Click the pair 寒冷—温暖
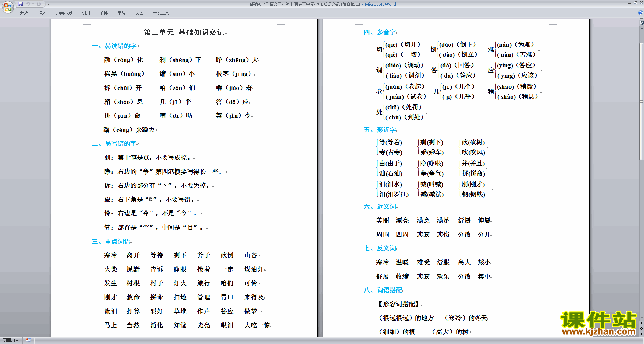This screenshot has width=644, height=344. click(392, 262)
